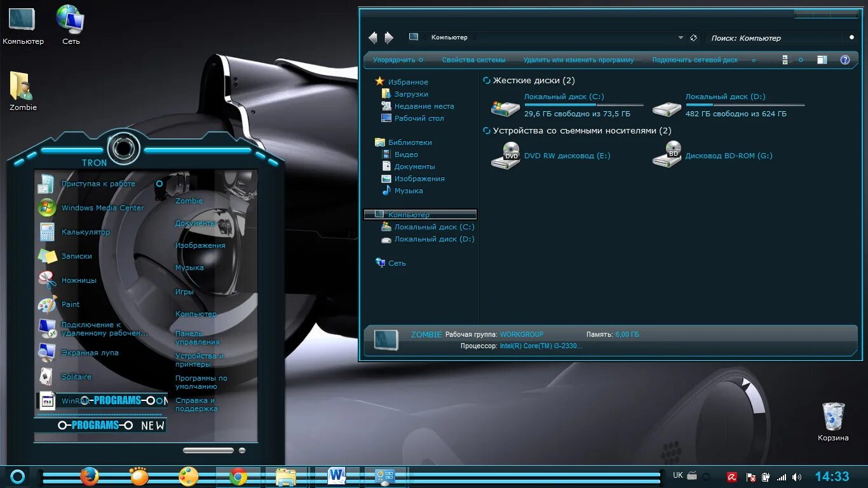Change view using the view icon
The height and width of the screenshot is (488, 868).
coord(785,60)
